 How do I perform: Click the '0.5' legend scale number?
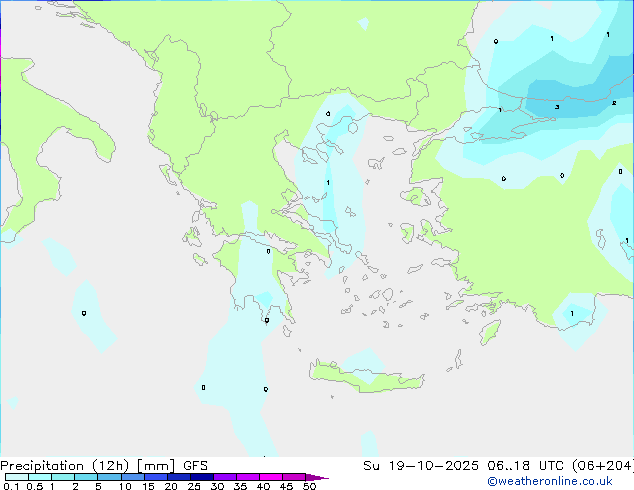pos(35,486)
